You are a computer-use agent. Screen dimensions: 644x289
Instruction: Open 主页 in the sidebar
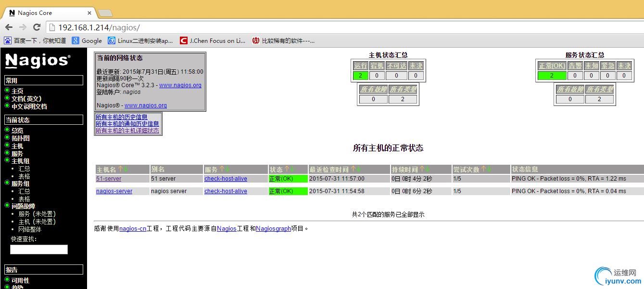[x=17, y=91]
